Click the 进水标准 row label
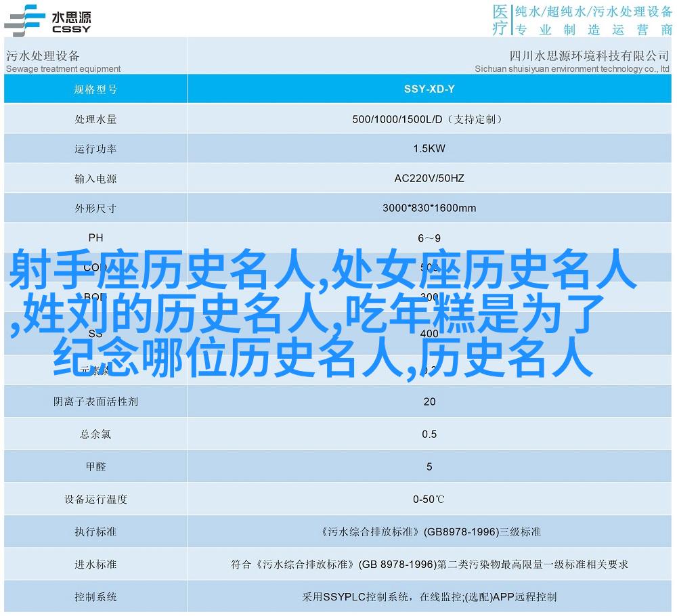Image resolution: width=677 pixels, height=616 pixels. [x=95, y=564]
